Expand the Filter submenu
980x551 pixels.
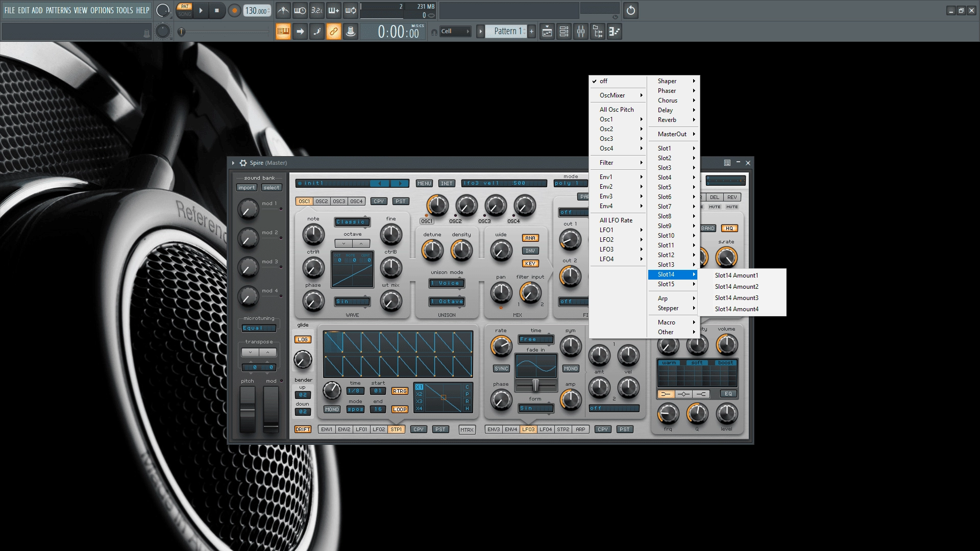tap(618, 163)
